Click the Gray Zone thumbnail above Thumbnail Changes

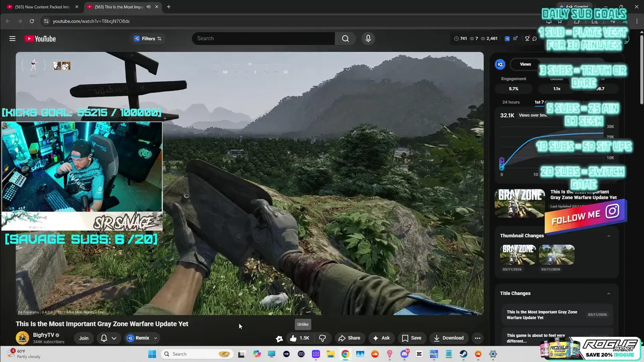tap(520, 203)
